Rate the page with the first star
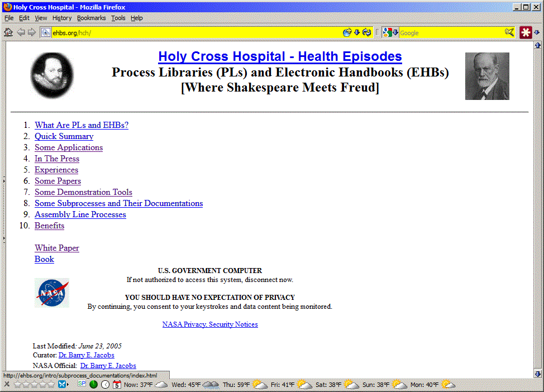The width and height of the screenshot is (544, 392). click(18, 384)
